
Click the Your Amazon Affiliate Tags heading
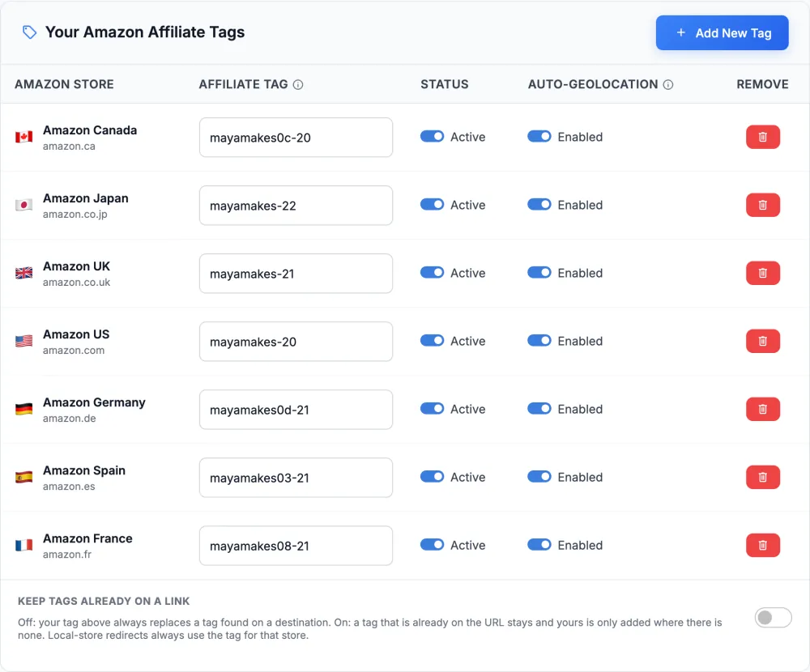(x=145, y=32)
